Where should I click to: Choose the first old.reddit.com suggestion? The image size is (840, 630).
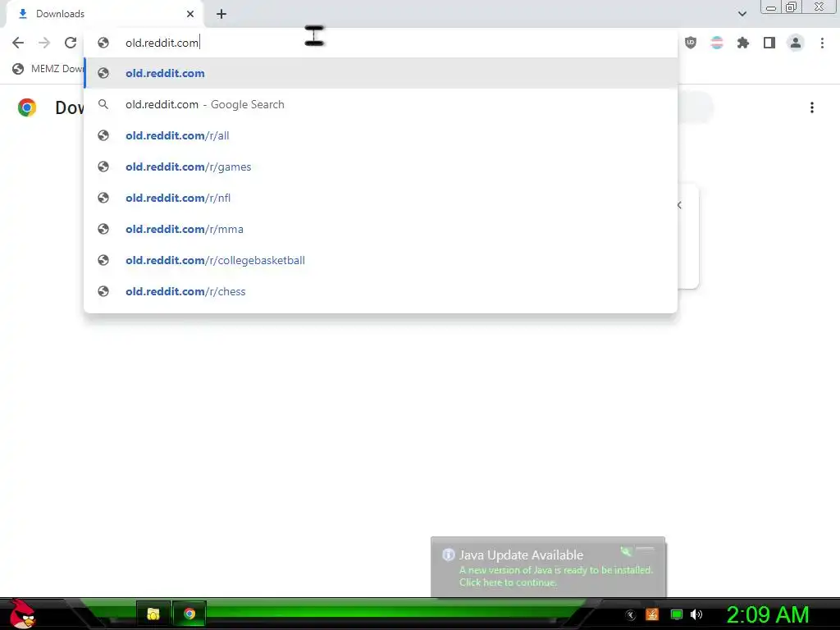pos(381,73)
